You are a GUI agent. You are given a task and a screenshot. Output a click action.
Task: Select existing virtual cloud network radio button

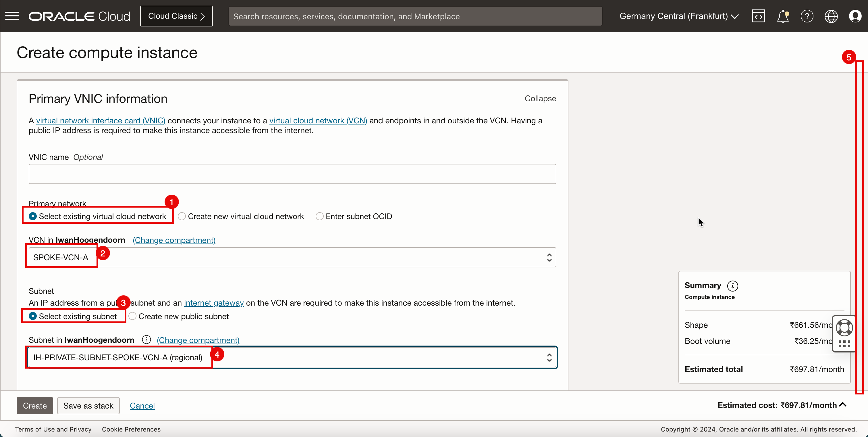(32, 216)
